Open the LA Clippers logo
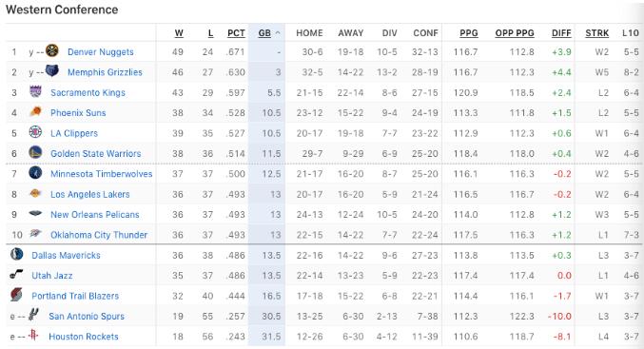The width and height of the screenshot is (644, 349). click(x=36, y=132)
